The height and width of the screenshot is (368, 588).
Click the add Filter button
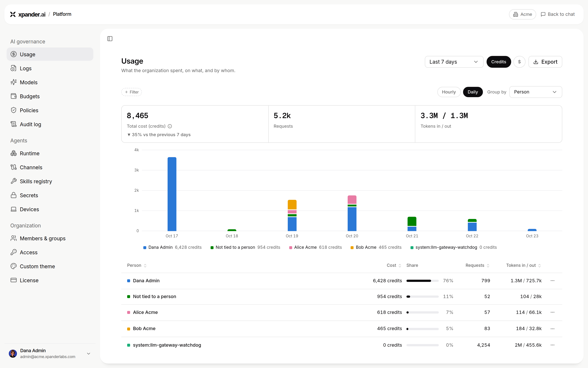click(131, 92)
